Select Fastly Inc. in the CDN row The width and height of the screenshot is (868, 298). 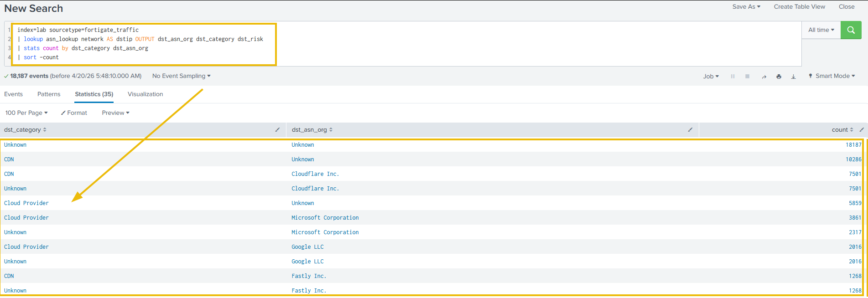309,276
